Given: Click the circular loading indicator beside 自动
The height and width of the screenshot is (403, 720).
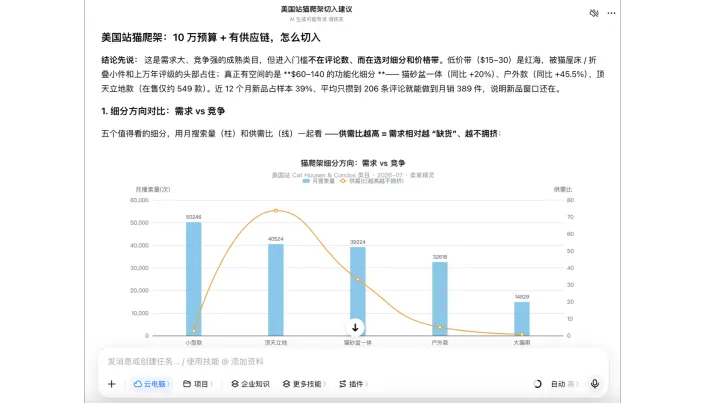Looking at the screenshot, I should coord(537,384).
